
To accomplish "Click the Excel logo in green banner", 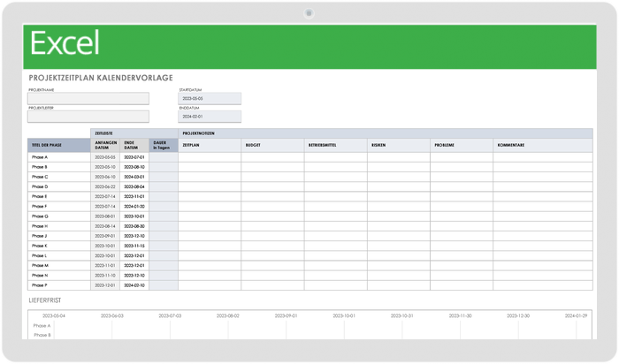I will click(x=65, y=42).
